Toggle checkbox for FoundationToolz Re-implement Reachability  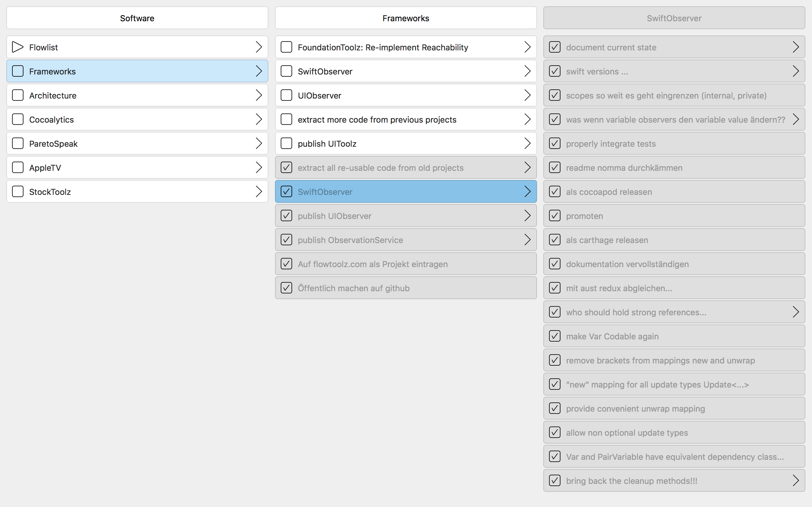pos(286,47)
